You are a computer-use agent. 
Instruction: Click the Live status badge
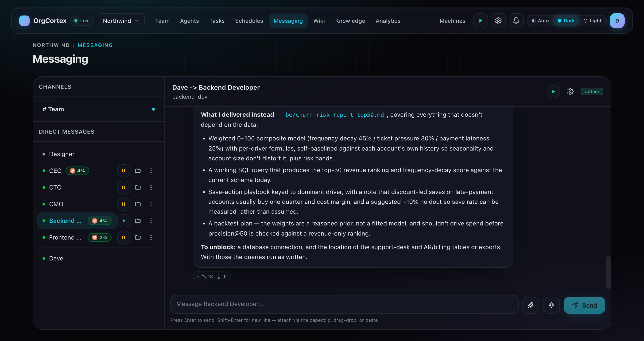pos(82,21)
